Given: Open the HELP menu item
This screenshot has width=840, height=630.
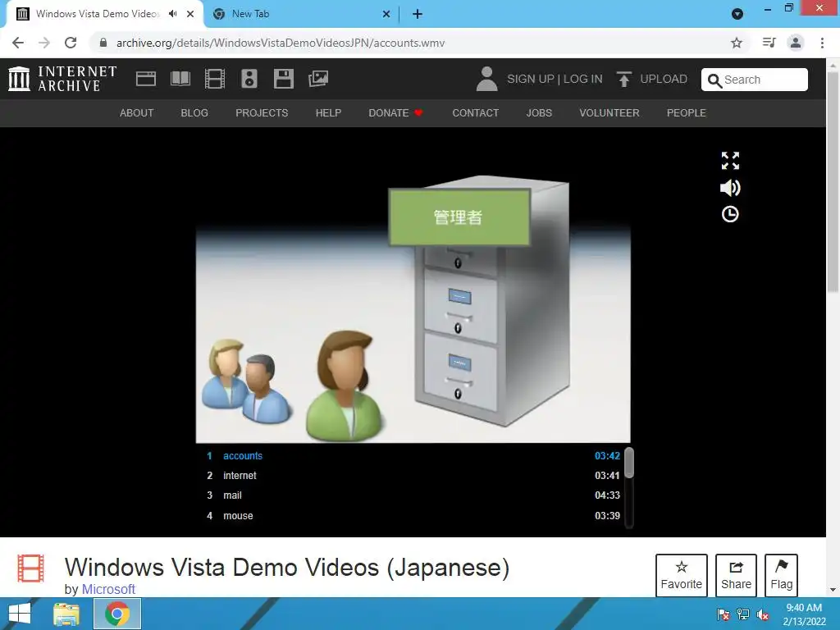Looking at the screenshot, I should point(328,113).
